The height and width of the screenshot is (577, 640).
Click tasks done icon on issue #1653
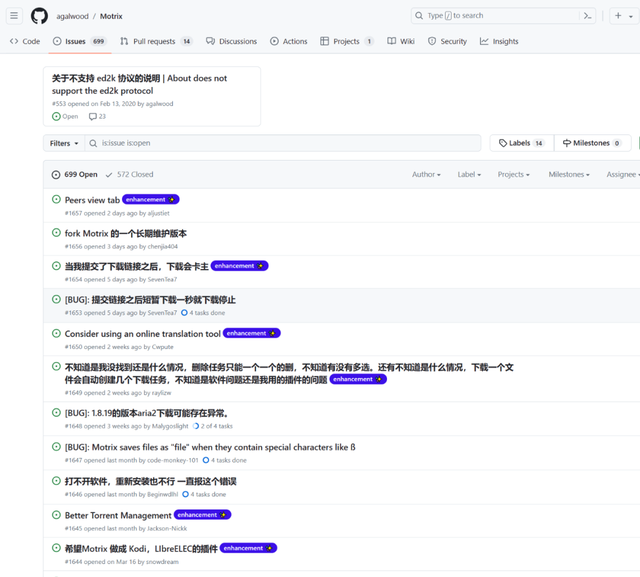pos(184,313)
